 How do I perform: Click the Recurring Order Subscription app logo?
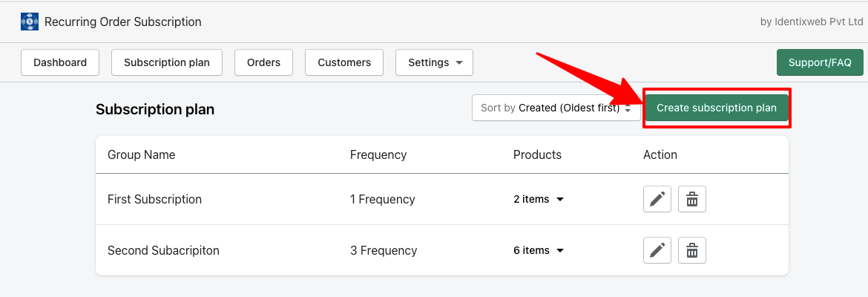coord(30,22)
